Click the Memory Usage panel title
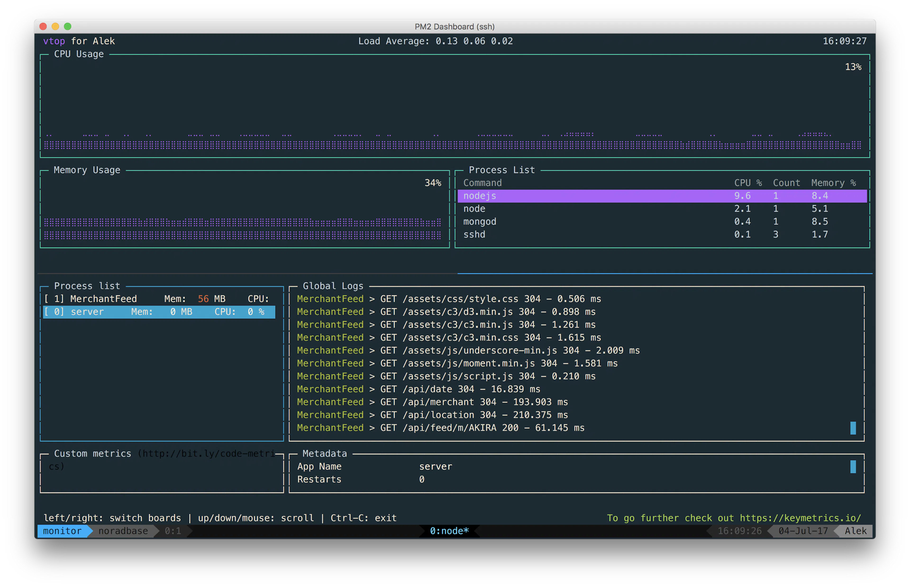Screen dimensions: 910x588 (x=87, y=170)
